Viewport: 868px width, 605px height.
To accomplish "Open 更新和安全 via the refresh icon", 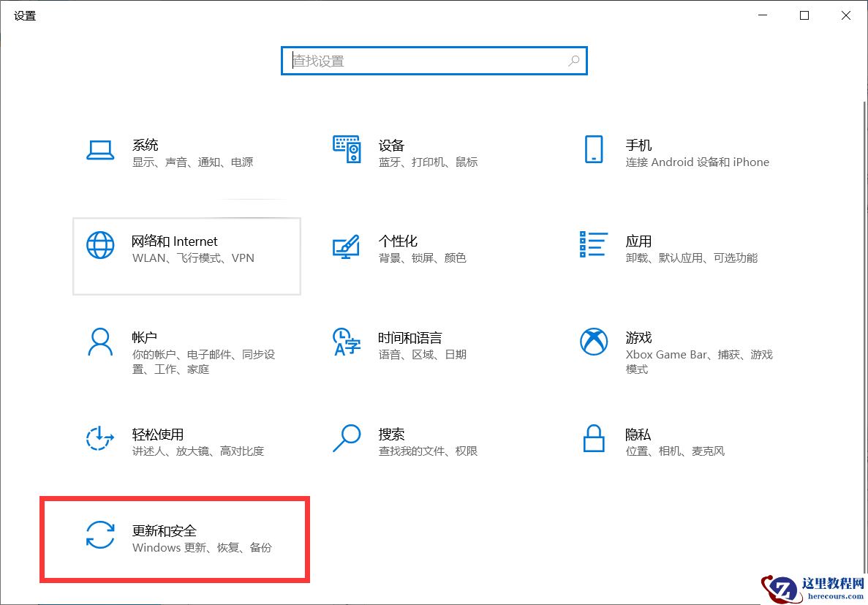I will tap(100, 535).
